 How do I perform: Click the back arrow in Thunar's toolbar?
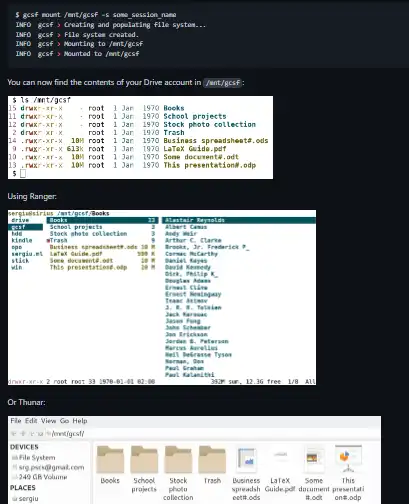(x=14, y=434)
